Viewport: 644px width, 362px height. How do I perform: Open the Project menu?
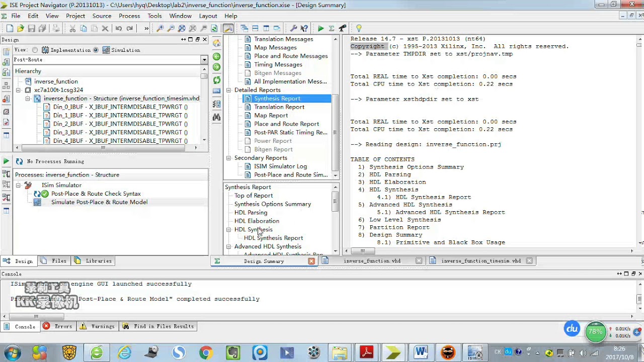point(75,16)
